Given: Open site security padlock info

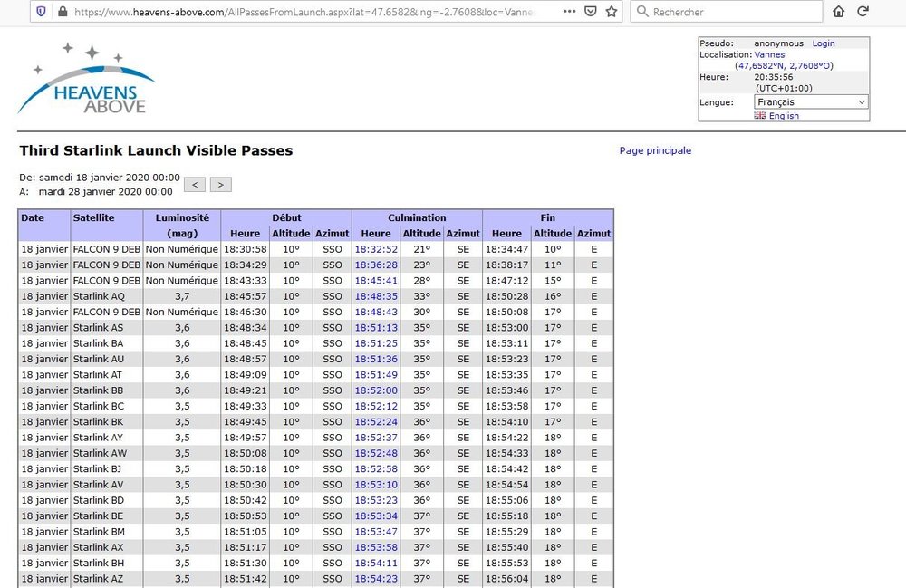Looking at the screenshot, I should [x=63, y=12].
